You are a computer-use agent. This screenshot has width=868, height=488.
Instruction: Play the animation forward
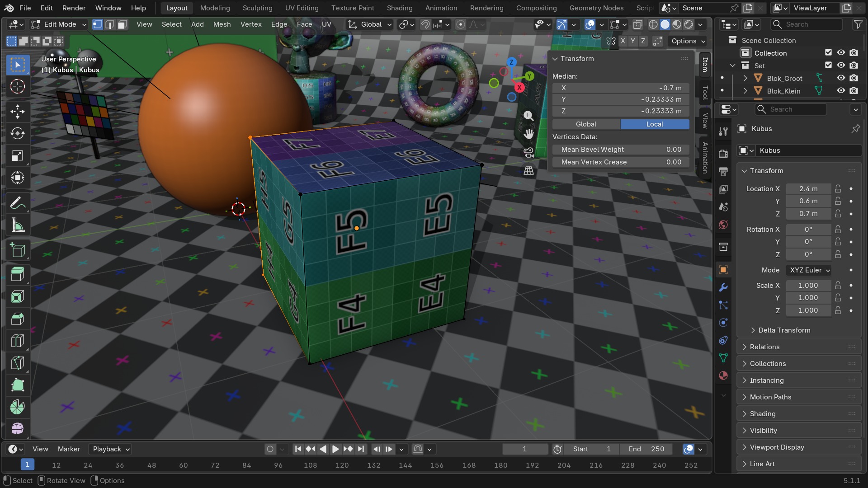click(335, 449)
